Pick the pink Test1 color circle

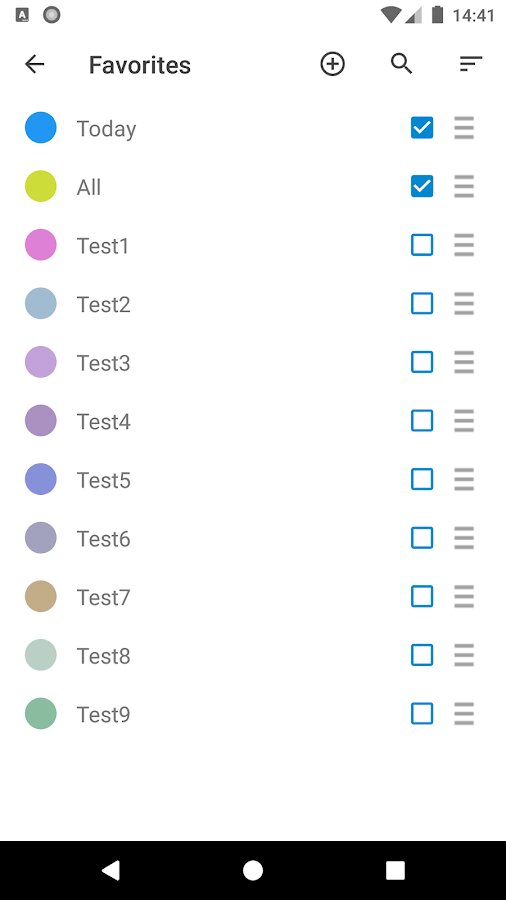click(x=41, y=245)
